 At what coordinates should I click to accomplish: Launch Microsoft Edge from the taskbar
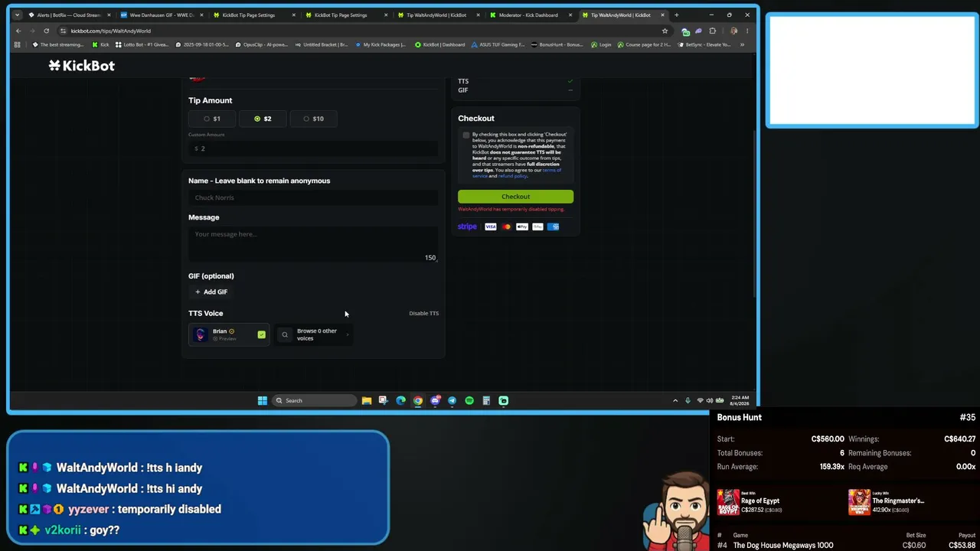(400, 400)
